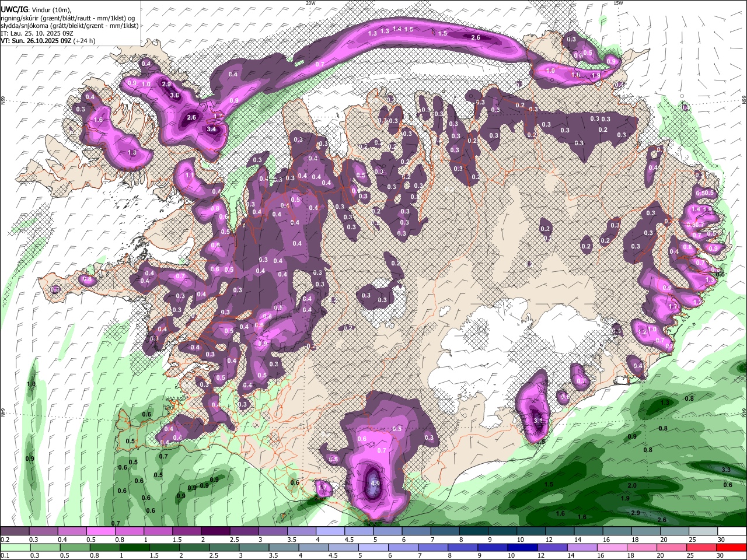747x560 pixels.
Task: Click the 3.4 value on the map
Action: point(211,129)
